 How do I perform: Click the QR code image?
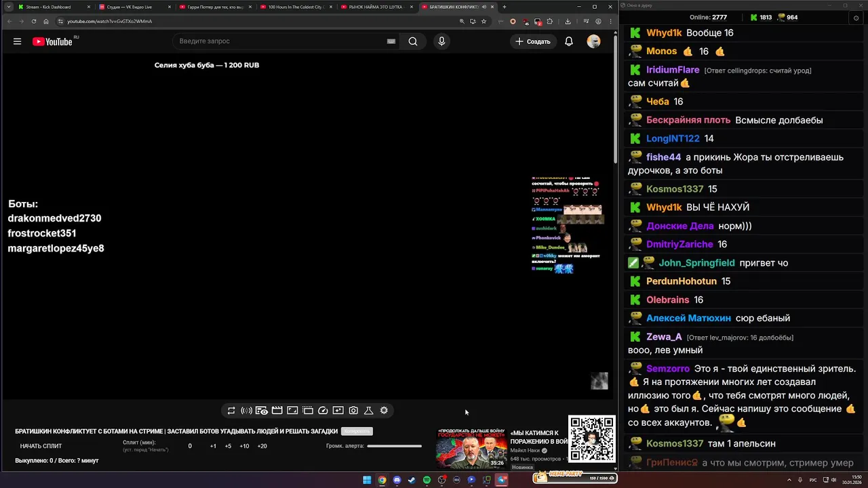coord(591,439)
